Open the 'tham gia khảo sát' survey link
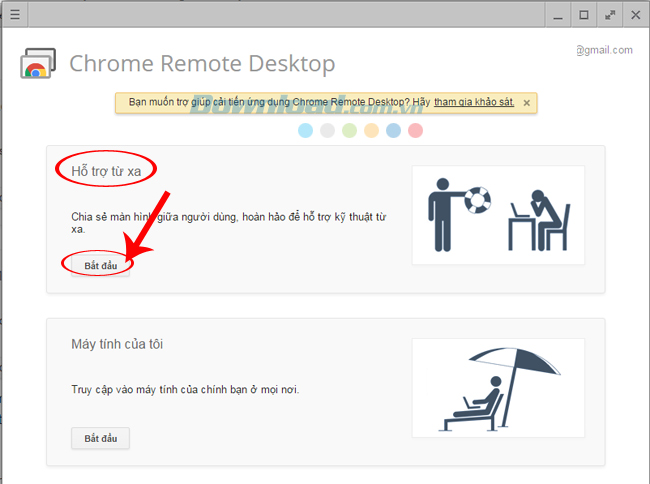 474,102
